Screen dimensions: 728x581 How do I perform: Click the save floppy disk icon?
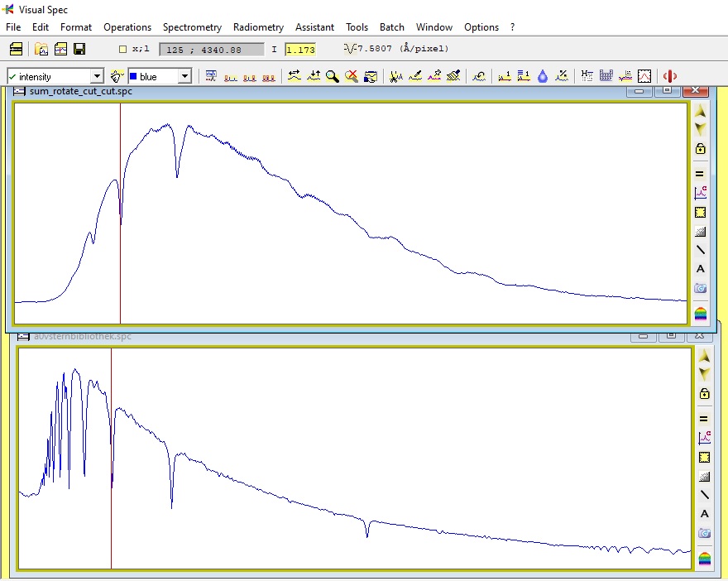point(79,49)
